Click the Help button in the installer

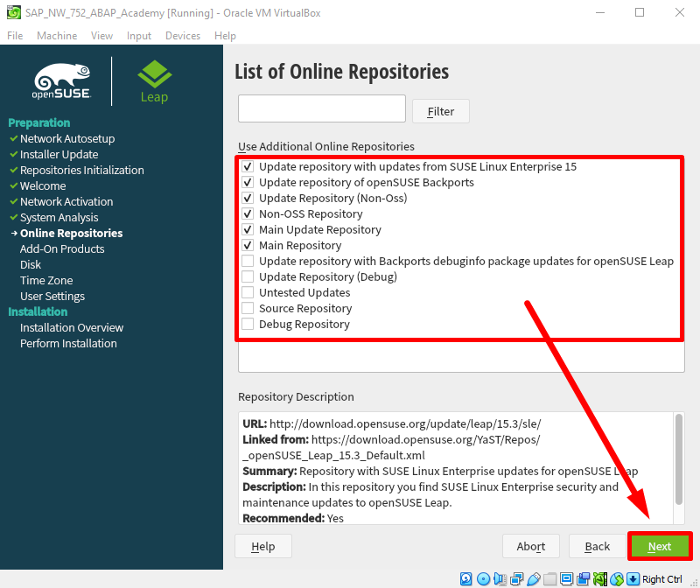pyautogui.click(x=263, y=546)
